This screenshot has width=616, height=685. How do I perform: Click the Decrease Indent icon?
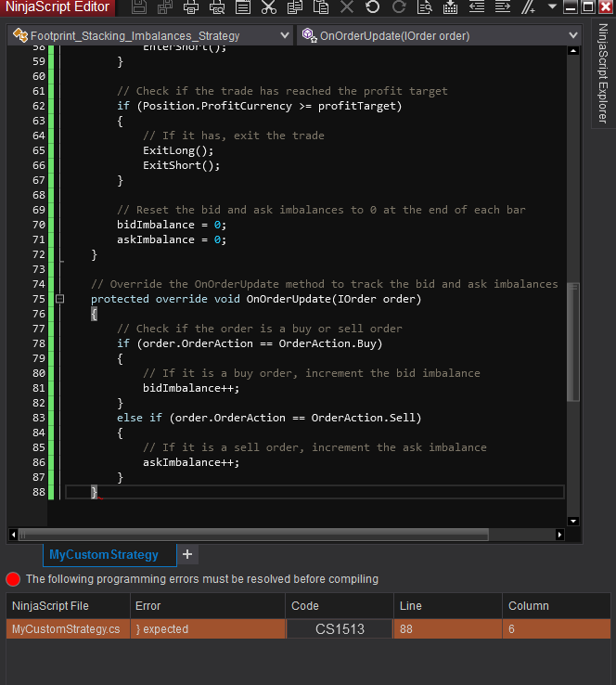(476, 7)
